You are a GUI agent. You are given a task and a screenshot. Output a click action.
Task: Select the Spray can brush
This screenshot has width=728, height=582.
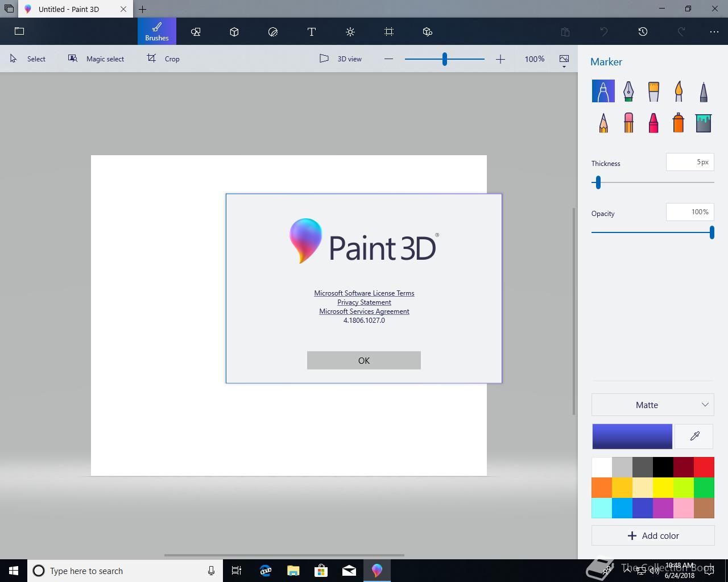(x=679, y=122)
